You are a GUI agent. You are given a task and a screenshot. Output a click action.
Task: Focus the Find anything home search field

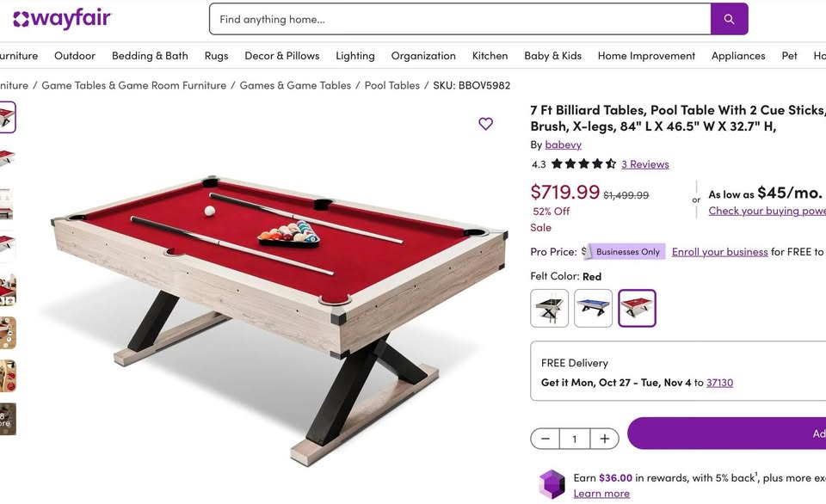click(x=460, y=19)
